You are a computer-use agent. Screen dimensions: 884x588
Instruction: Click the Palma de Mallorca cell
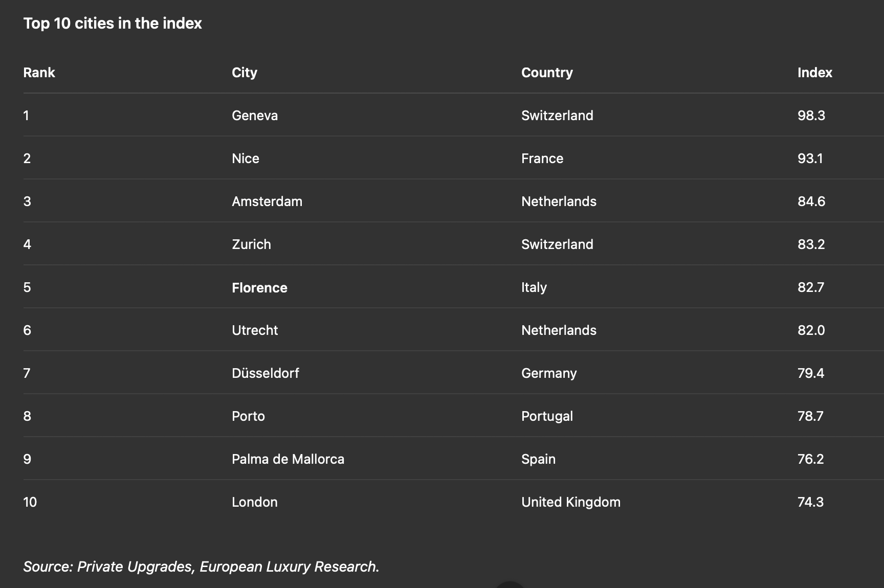click(x=288, y=459)
